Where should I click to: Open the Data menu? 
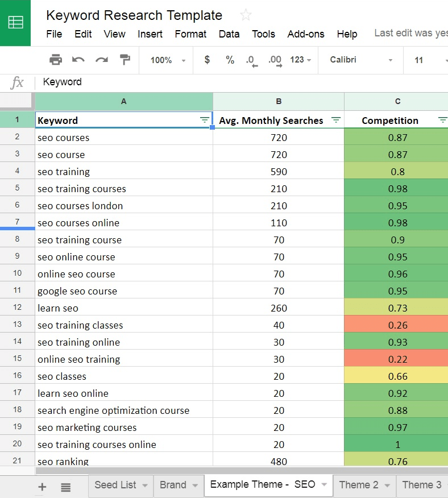point(229,34)
